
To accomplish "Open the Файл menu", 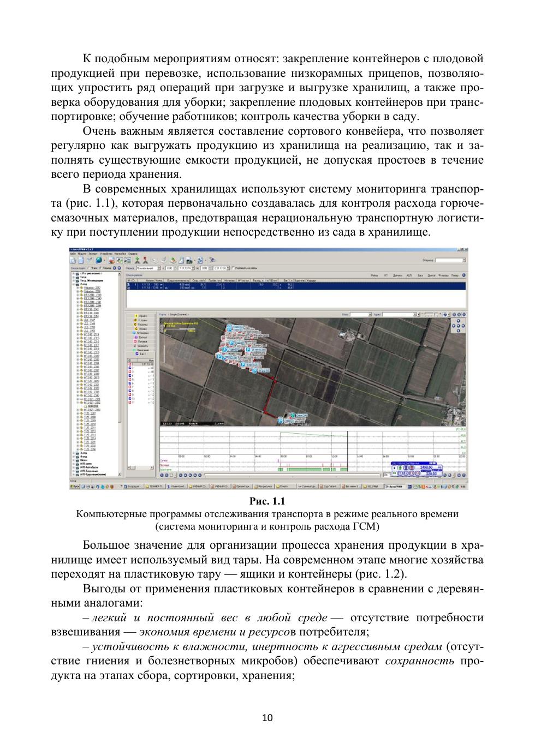I will tap(73, 254).
